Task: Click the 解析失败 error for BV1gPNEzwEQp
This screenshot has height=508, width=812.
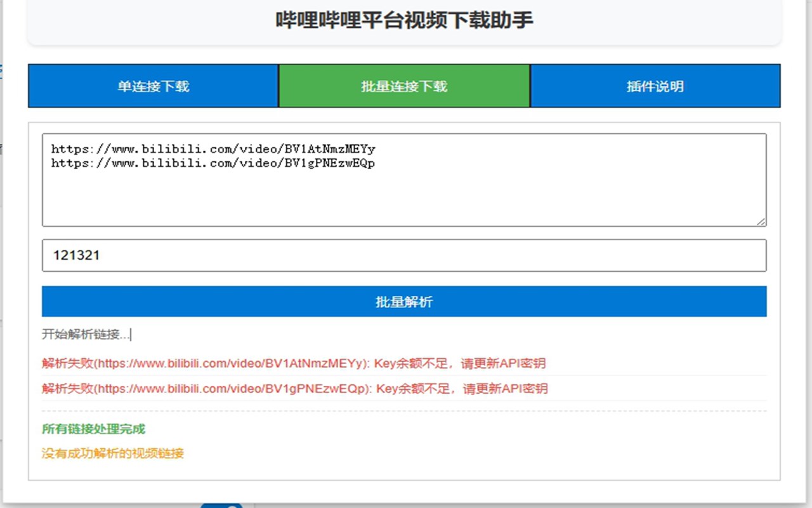Action: [x=295, y=389]
